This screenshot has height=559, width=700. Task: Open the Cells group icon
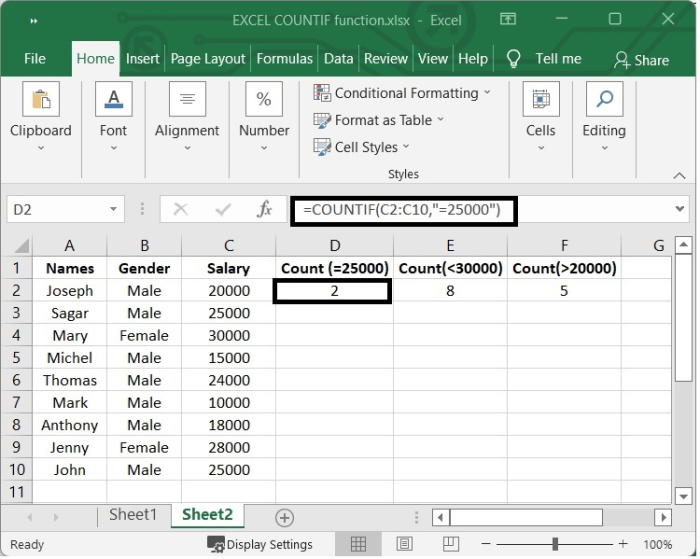[x=540, y=100]
